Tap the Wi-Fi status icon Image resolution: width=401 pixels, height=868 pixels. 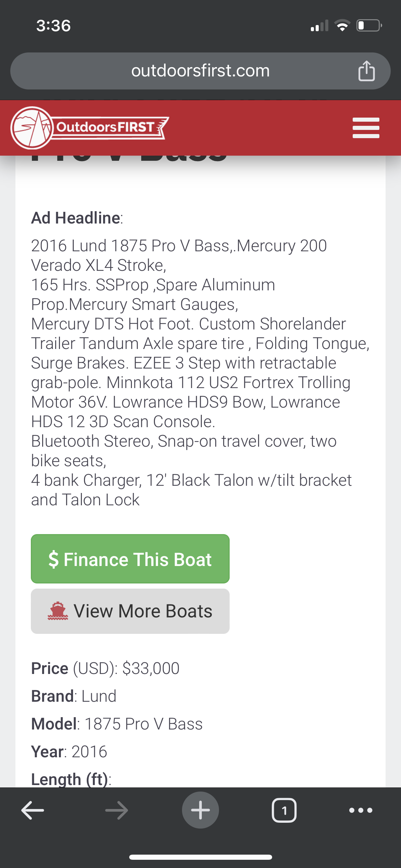coord(342,26)
